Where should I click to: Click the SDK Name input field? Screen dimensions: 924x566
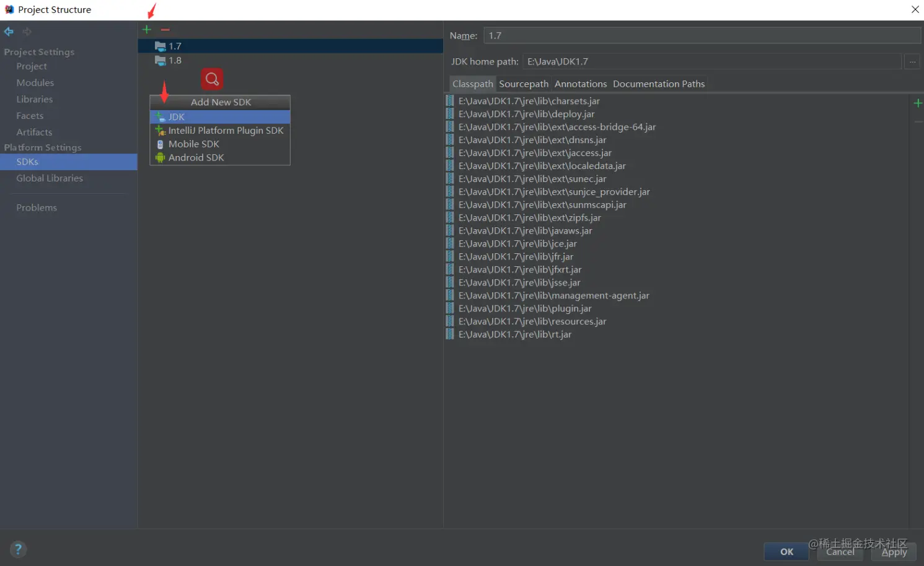click(x=702, y=36)
